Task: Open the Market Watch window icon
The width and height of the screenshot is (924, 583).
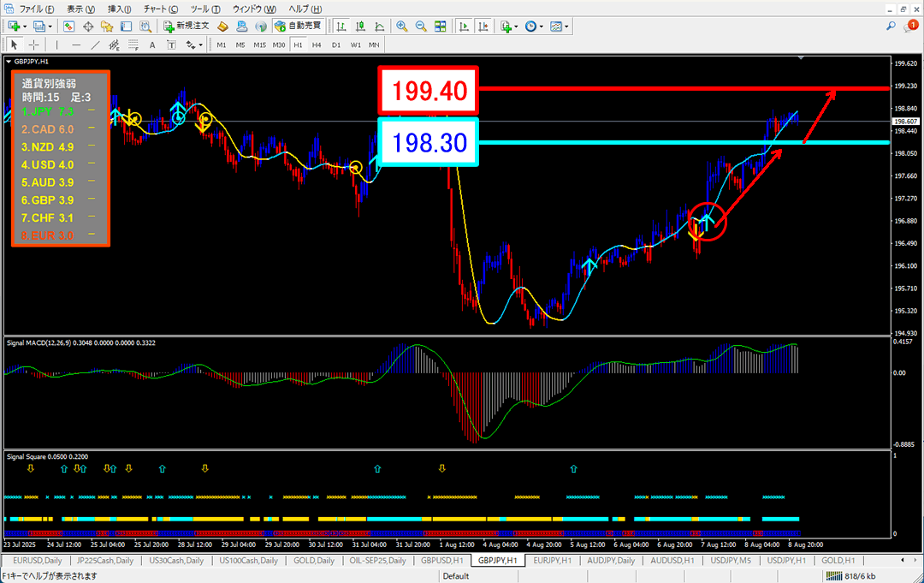Action: pos(69,27)
